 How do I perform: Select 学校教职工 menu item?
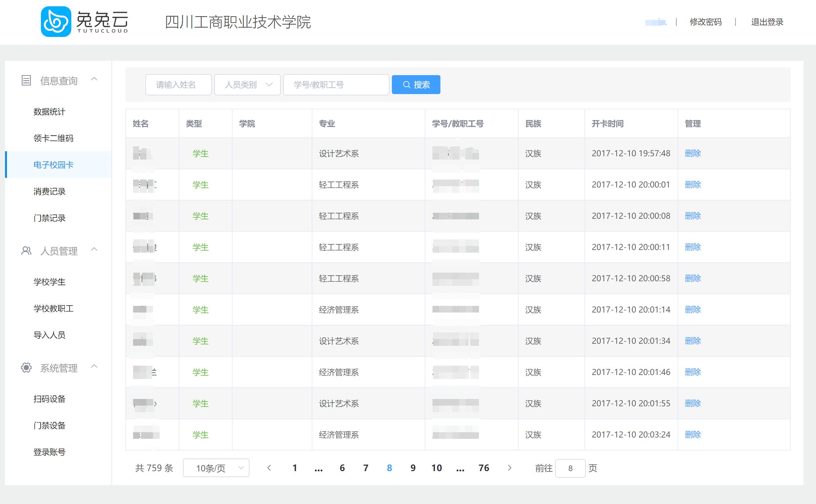point(53,308)
